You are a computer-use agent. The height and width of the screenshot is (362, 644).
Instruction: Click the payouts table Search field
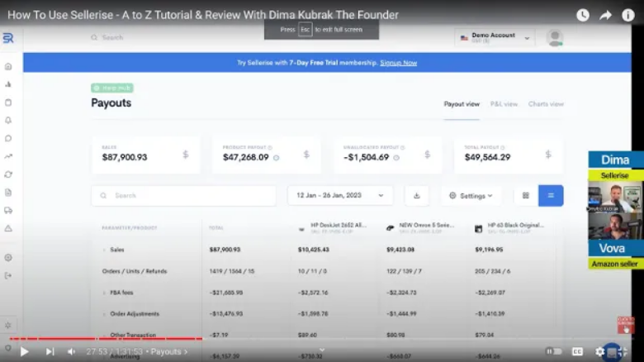coord(183,195)
